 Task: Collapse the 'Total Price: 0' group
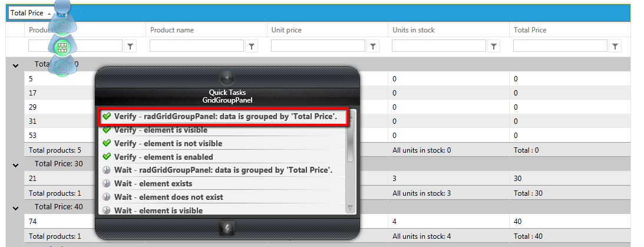(x=15, y=65)
